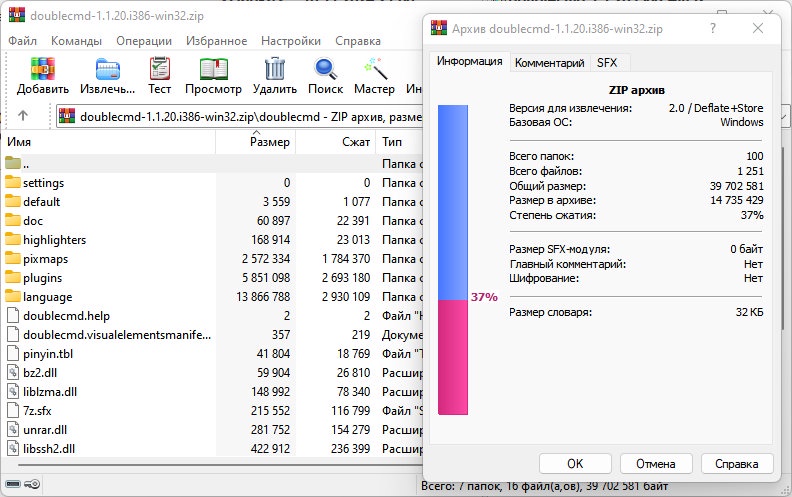Open the Настройки menu

click(x=290, y=41)
